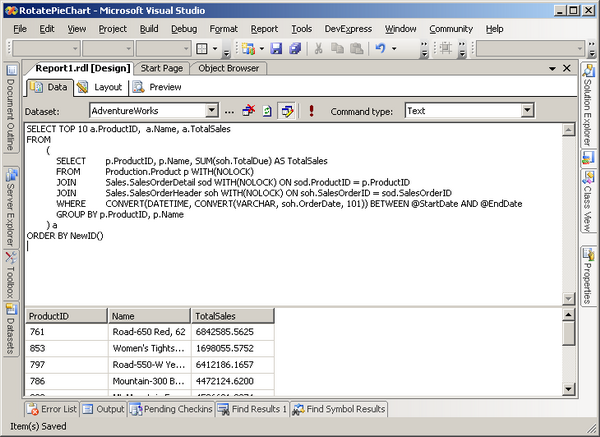The height and width of the screenshot is (437, 600).
Task: Click the cell with ProductID 853
Action: coord(67,348)
